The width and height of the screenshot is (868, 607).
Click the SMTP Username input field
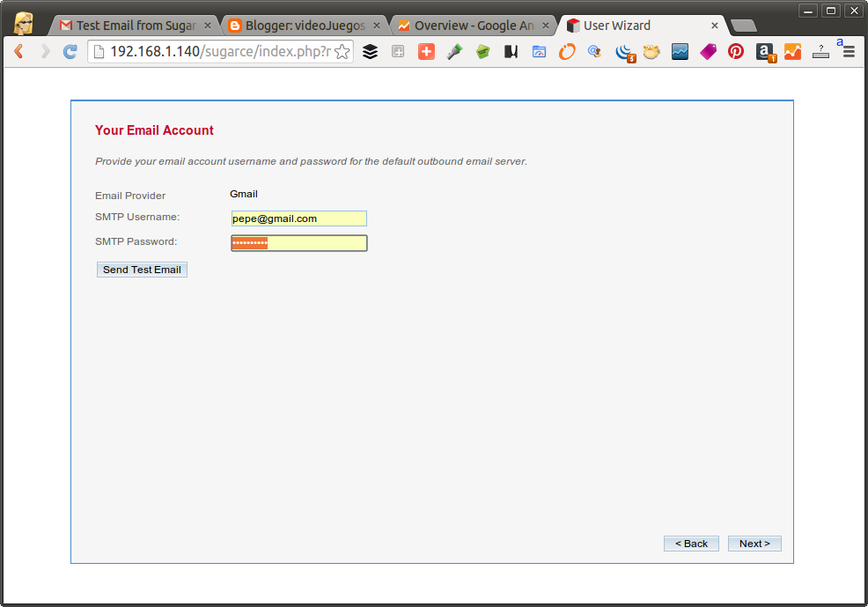point(298,218)
